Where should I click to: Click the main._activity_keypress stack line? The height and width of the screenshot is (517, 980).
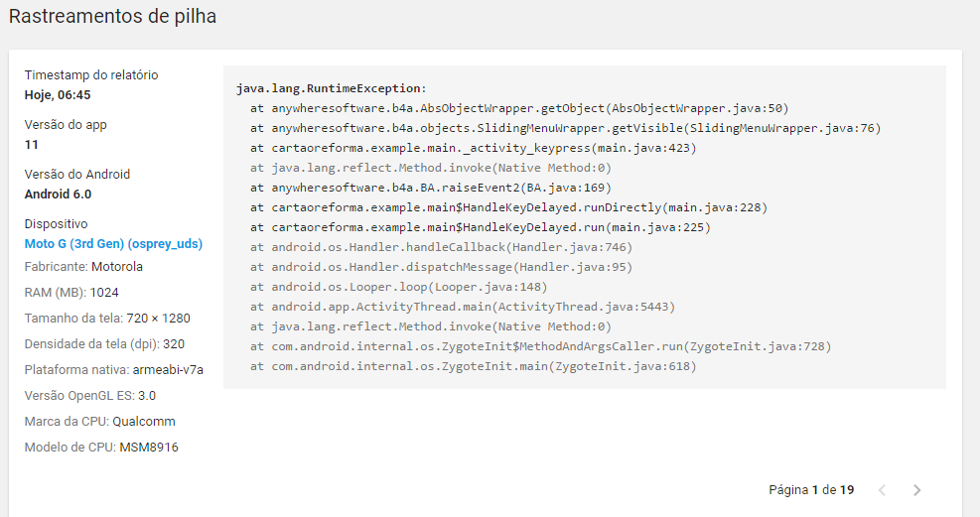pyautogui.click(x=473, y=148)
